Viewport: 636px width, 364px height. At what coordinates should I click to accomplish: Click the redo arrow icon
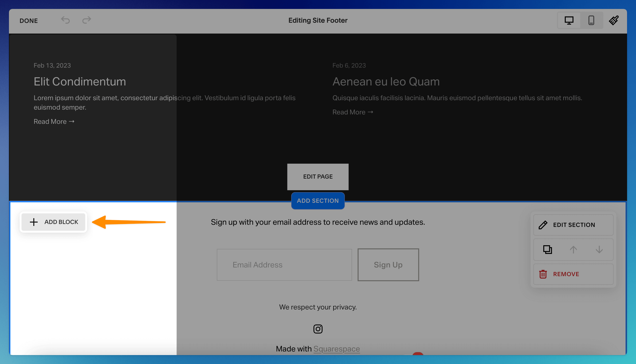86,20
